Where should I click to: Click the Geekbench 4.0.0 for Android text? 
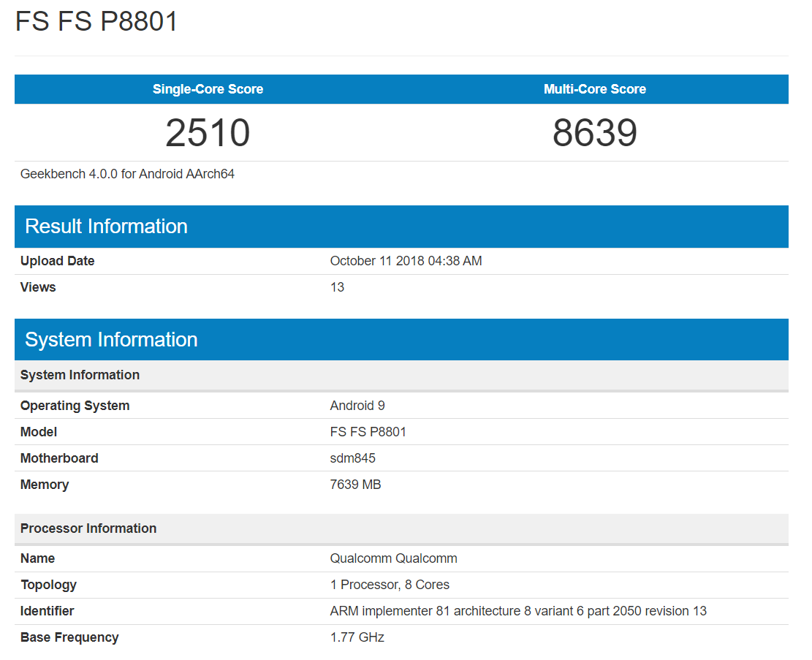pyautogui.click(x=127, y=174)
